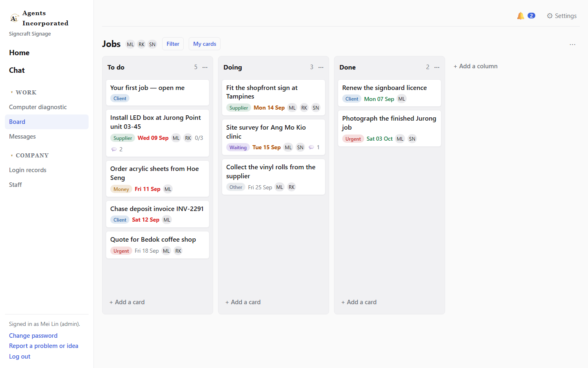Open Messages in the sidebar

click(47, 137)
